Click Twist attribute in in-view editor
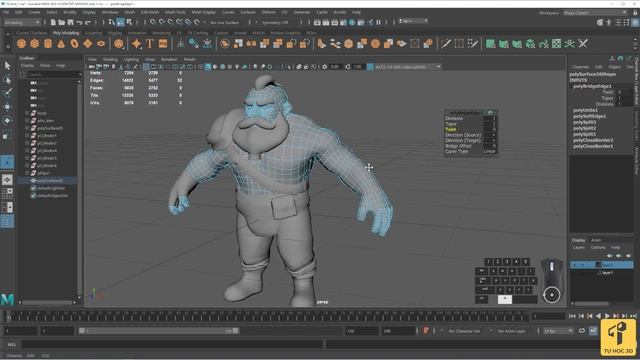The height and width of the screenshot is (360, 640). [x=451, y=129]
